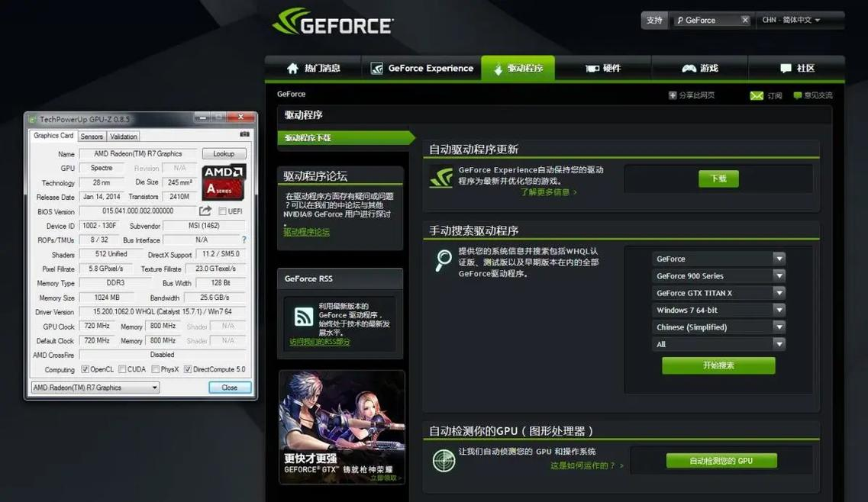Click the 开始搜索 search button
868x502 pixels.
coord(718,365)
